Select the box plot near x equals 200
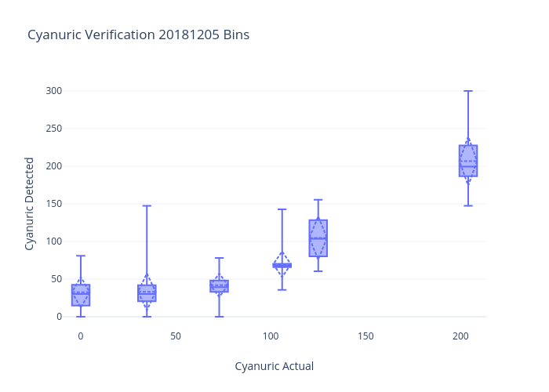549x392 pixels. (x=468, y=161)
